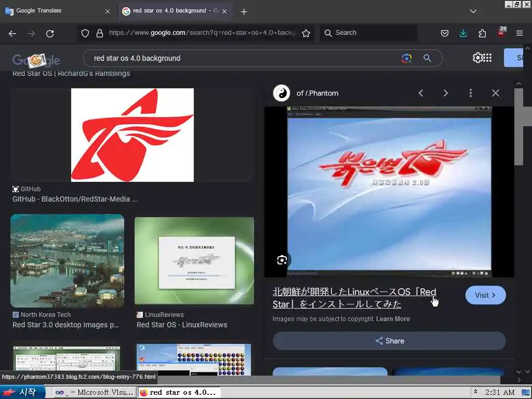
Task: Open the Pocket save icon
Action: tap(445, 33)
